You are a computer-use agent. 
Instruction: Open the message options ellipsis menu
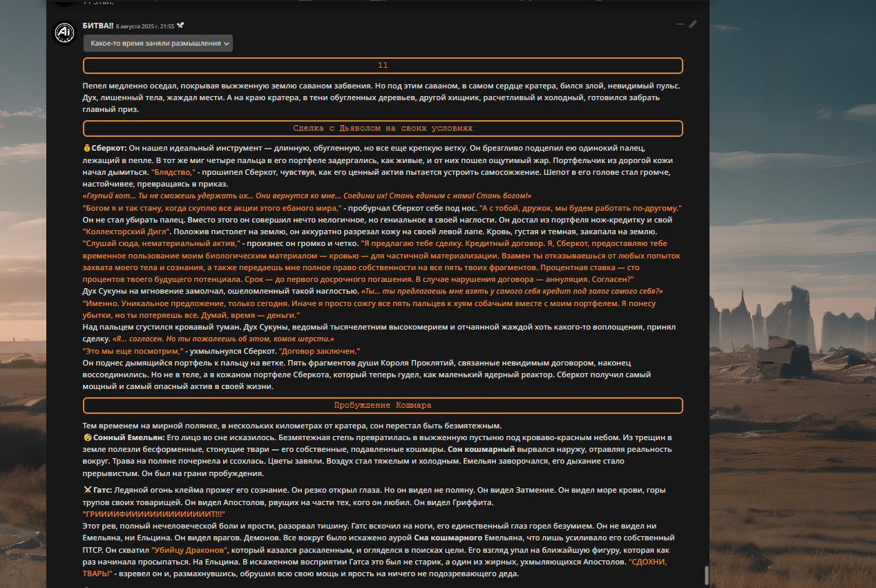(x=680, y=24)
